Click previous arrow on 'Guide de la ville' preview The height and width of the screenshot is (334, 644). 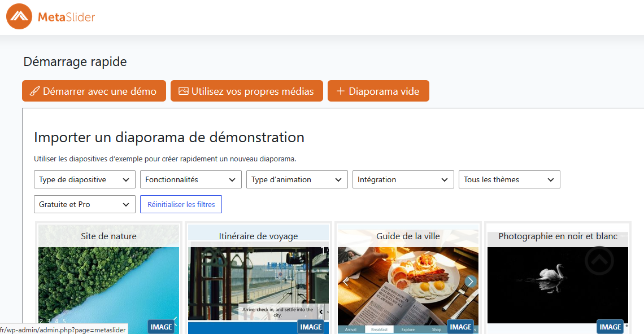tap(346, 282)
